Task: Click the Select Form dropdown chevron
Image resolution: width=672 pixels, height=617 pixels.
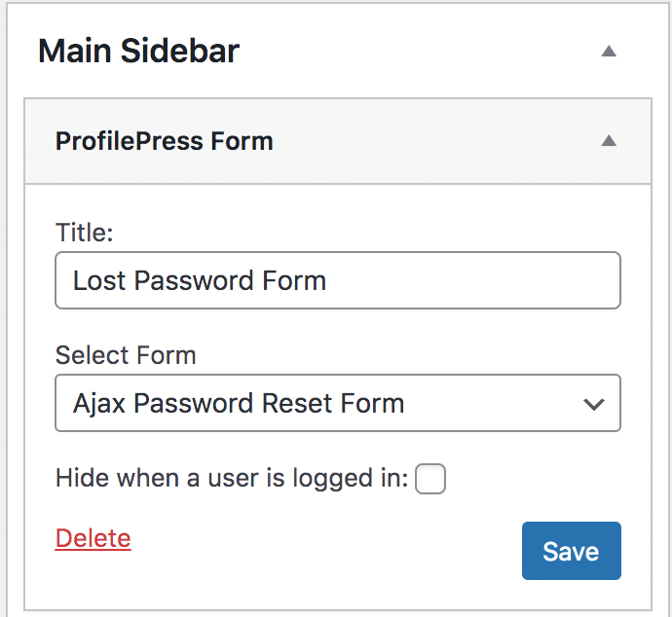Action: pos(594,404)
